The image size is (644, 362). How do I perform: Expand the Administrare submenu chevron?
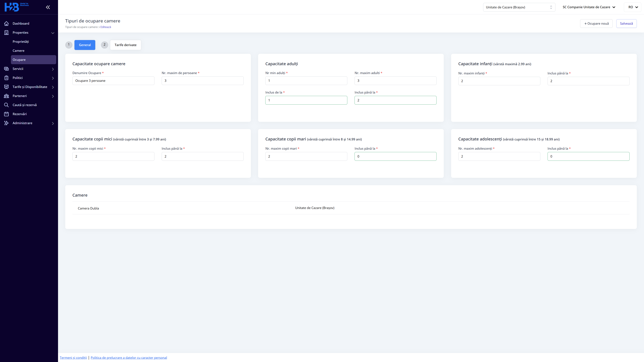coord(53,123)
